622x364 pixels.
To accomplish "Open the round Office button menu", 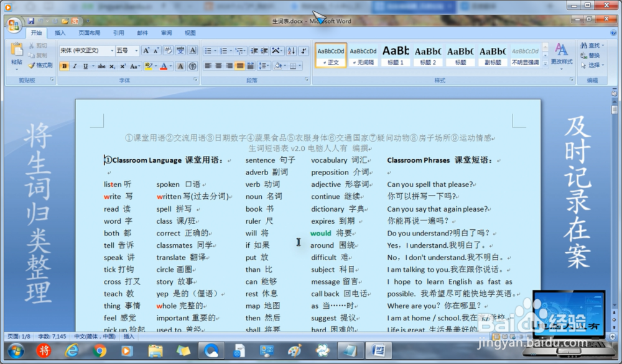I will [x=14, y=25].
